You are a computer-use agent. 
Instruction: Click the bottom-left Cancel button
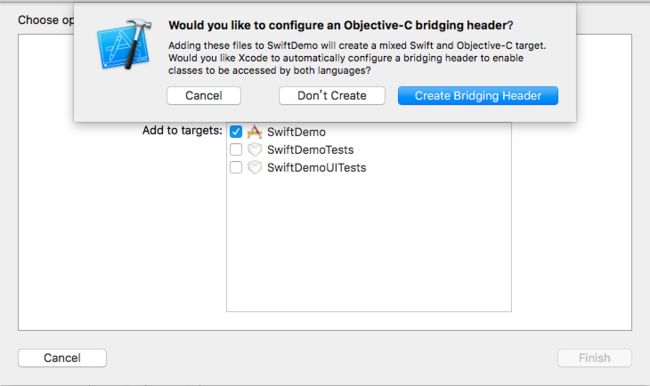click(62, 358)
